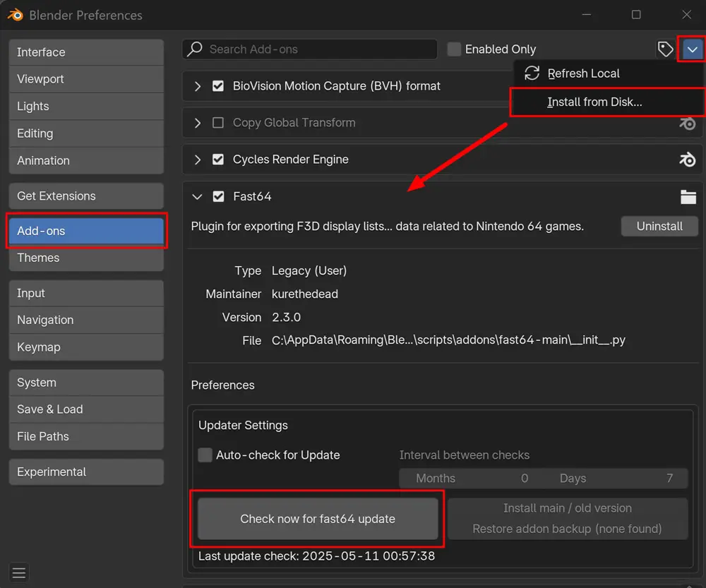706x588 pixels.
Task: Maximize the Blender Preferences window
Action: (636, 15)
